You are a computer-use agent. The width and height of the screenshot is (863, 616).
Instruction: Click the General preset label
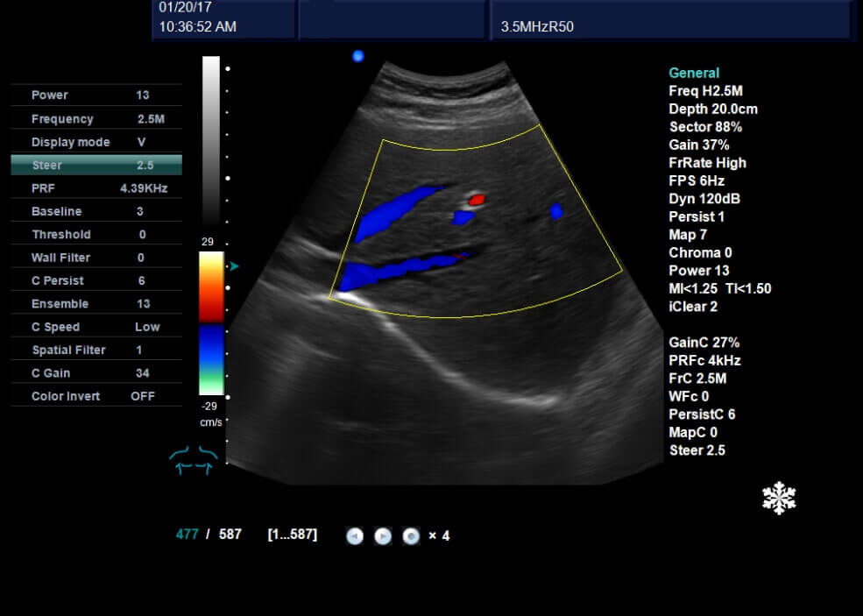point(694,73)
